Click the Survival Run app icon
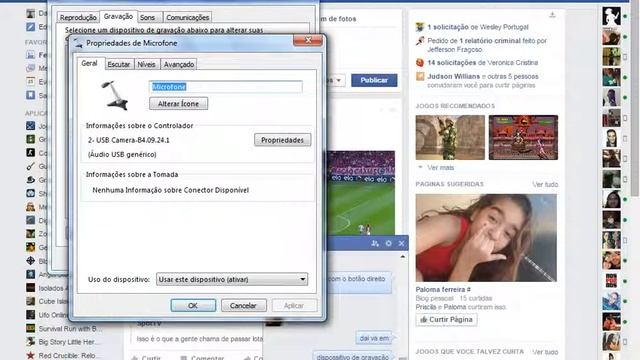This screenshot has height=360, width=640. pyautogui.click(x=31, y=328)
